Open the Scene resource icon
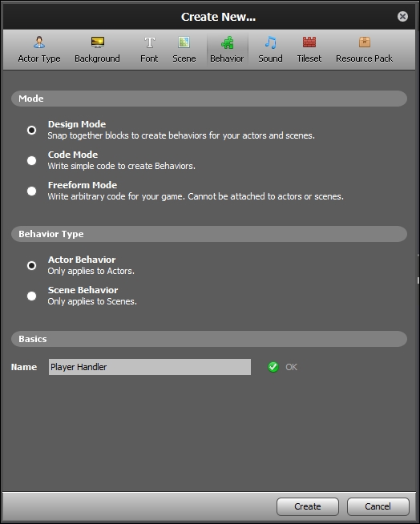This screenshot has width=420, height=524. click(x=184, y=42)
